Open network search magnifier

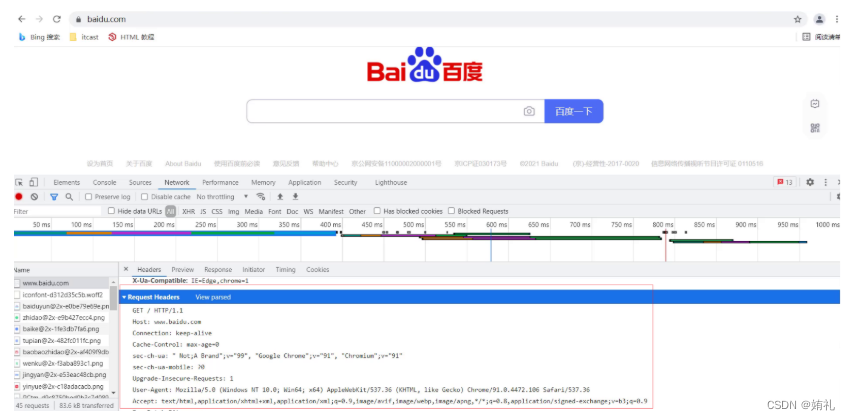(69, 197)
